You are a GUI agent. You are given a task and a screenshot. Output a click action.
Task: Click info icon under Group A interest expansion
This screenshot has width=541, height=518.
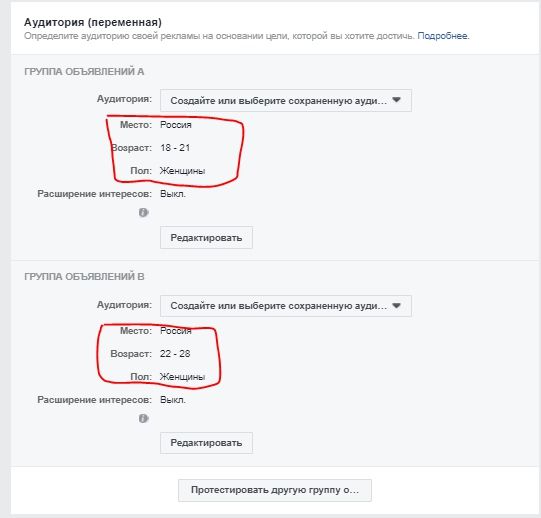click(x=144, y=213)
